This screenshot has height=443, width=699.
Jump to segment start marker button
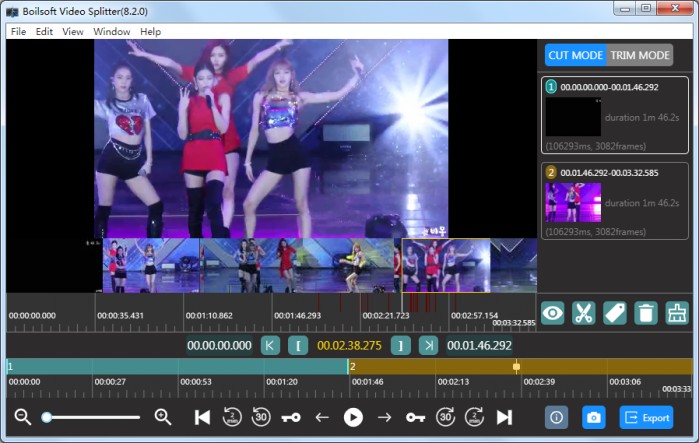(x=270, y=345)
